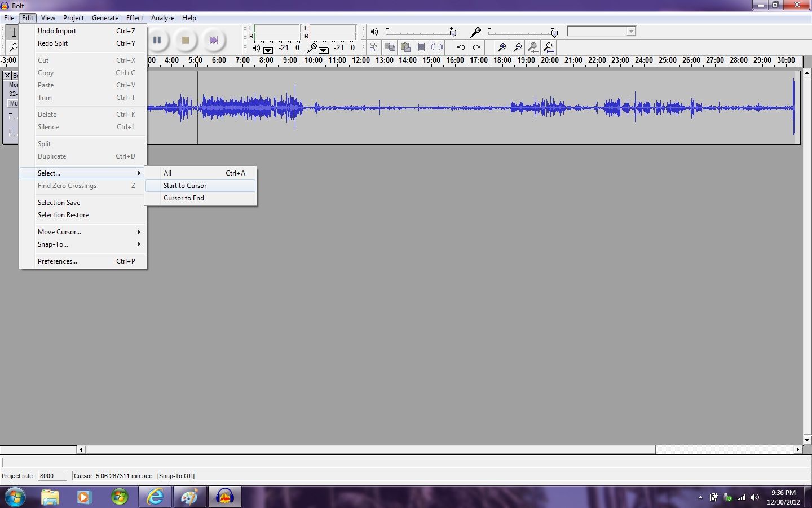
Task: Click the Fit project in window icon
Action: (x=549, y=47)
